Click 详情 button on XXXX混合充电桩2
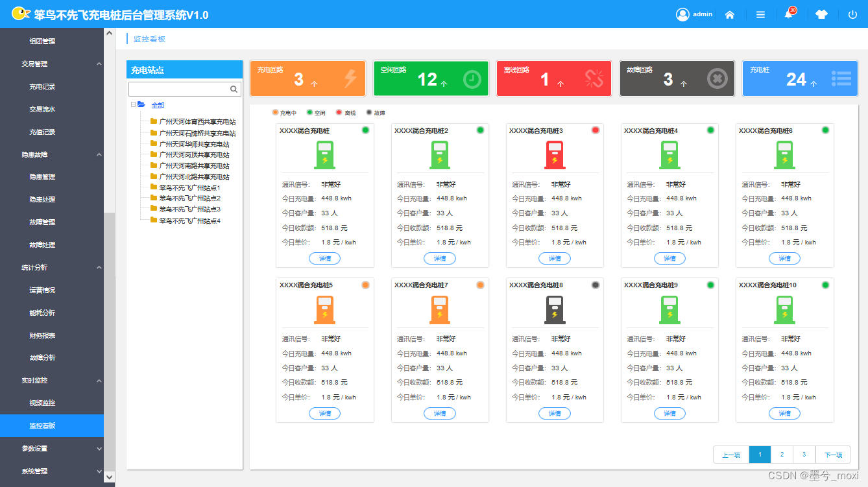The image size is (868, 487). (x=440, y=259)
